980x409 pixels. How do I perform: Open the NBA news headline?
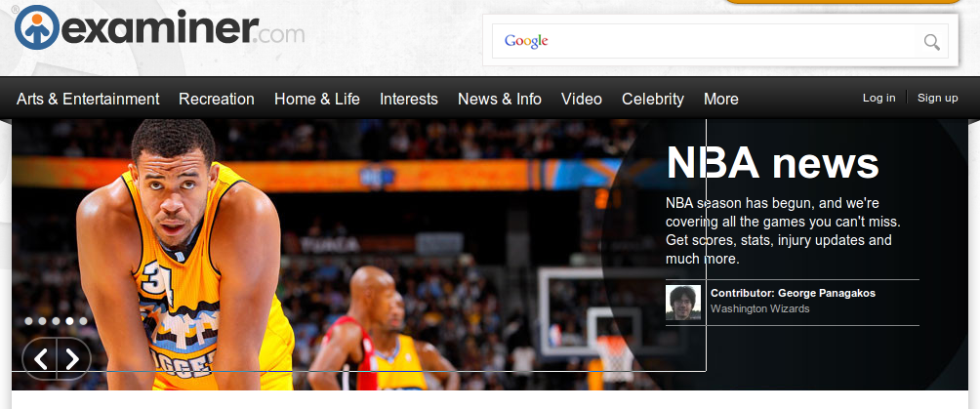click(772, 163)
